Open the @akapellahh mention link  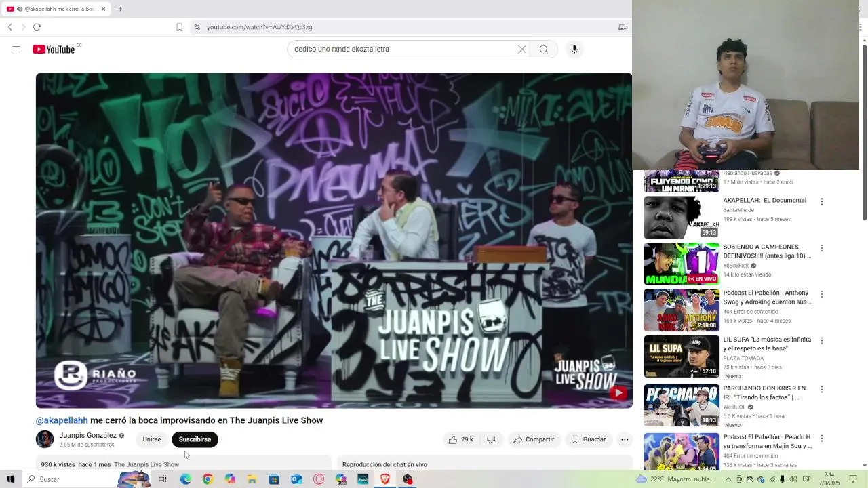click(x=62, y=420)
